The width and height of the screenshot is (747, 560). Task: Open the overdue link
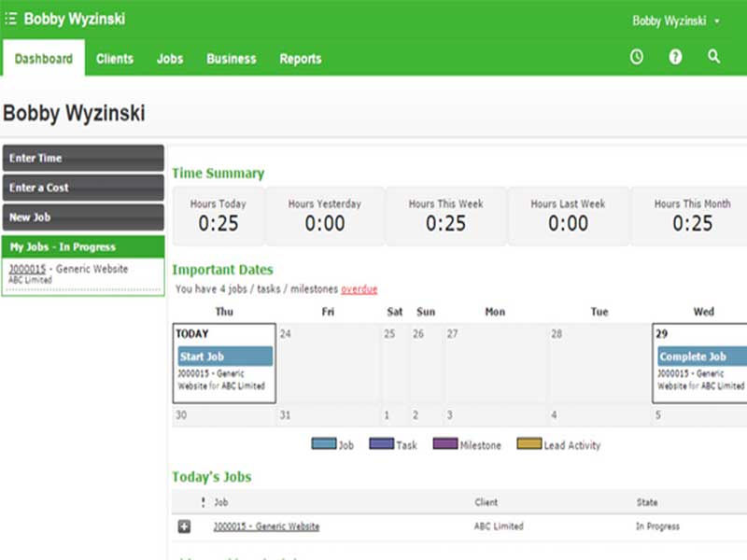[x=359, y=289]
